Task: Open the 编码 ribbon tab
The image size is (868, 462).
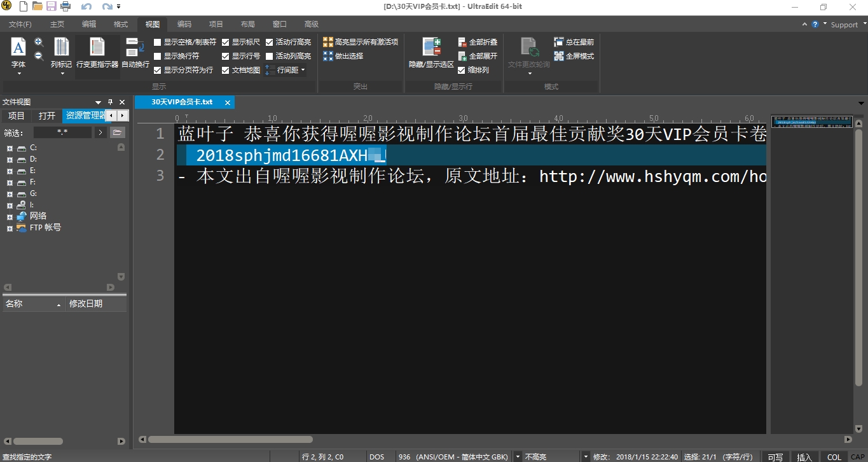Action: [x=184, y=24]
